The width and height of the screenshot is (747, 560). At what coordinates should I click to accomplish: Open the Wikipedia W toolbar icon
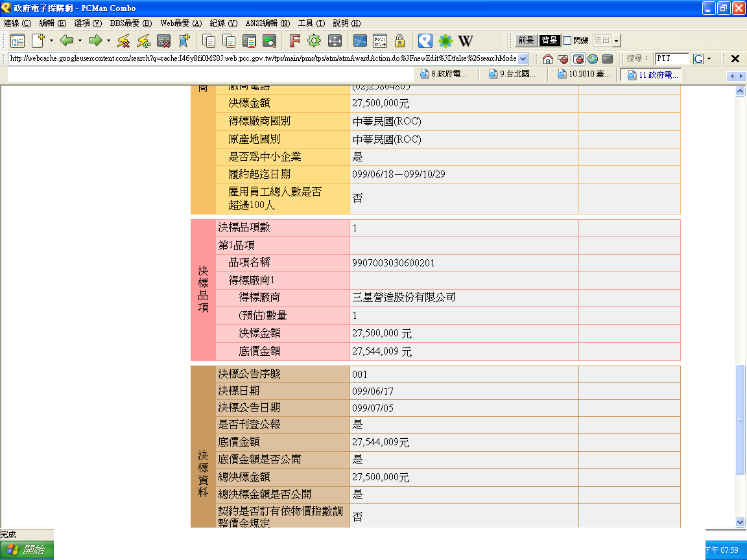click(x=466, y=41)
